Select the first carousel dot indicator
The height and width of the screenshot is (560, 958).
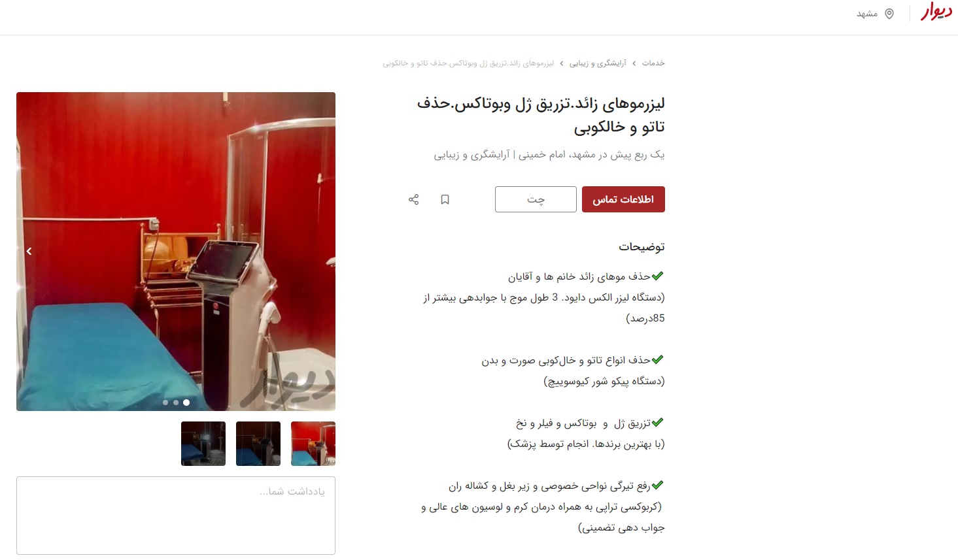(165, 403)
